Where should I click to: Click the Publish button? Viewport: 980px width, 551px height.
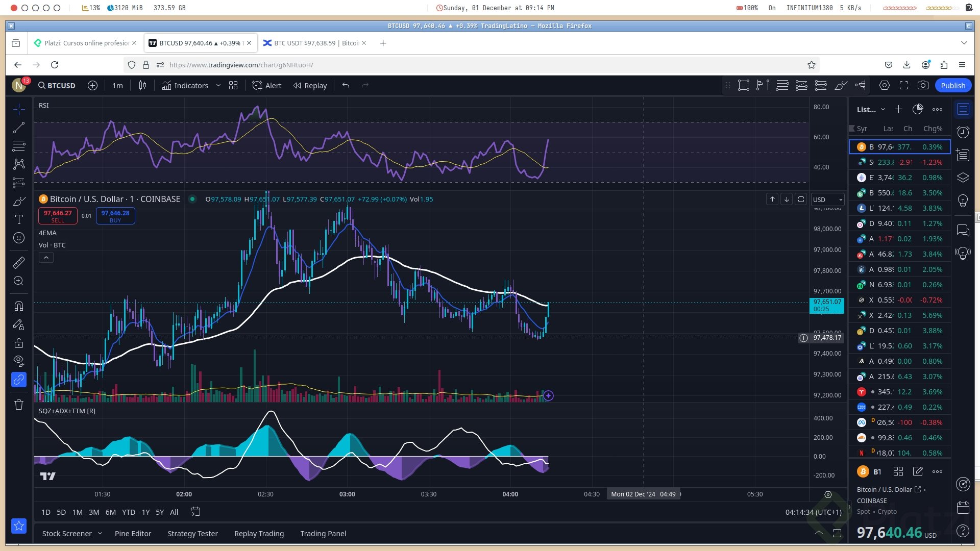pyautogui.click(x=952, y=86)
